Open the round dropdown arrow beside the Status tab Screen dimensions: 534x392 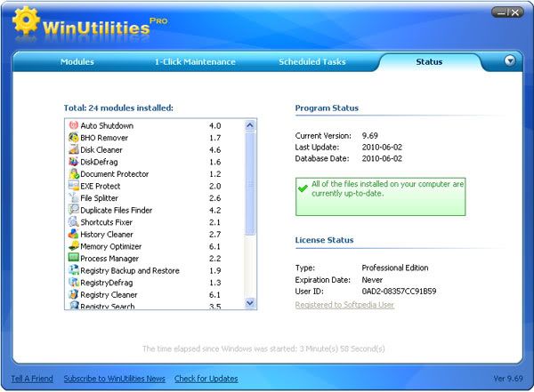click(x=509, y=61)
